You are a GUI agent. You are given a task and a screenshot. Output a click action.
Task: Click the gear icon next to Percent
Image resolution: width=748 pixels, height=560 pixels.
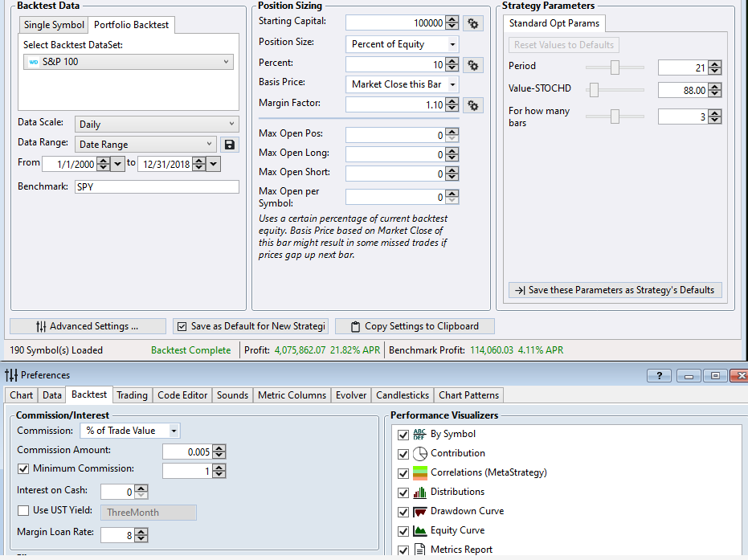(474, 65)
